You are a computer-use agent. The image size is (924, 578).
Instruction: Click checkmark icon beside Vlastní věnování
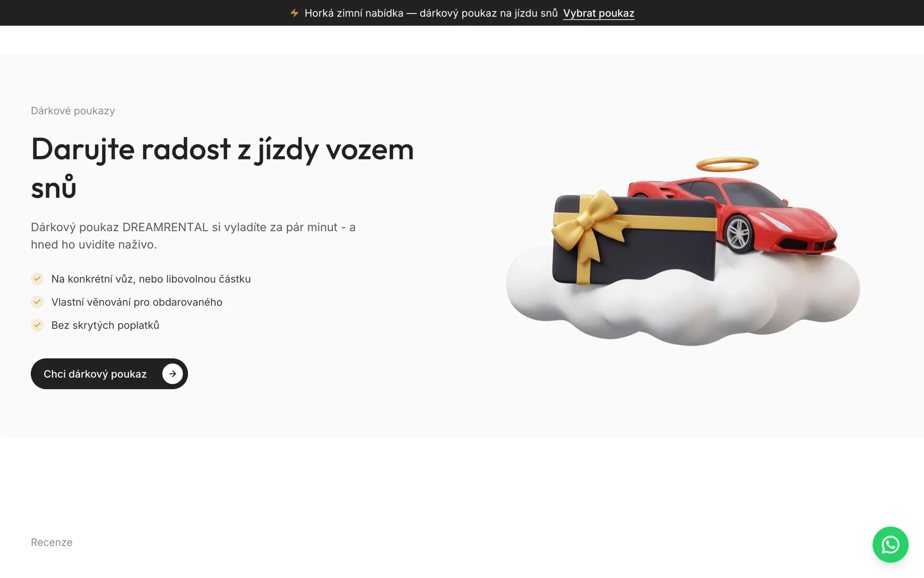[x=37, y=302]
